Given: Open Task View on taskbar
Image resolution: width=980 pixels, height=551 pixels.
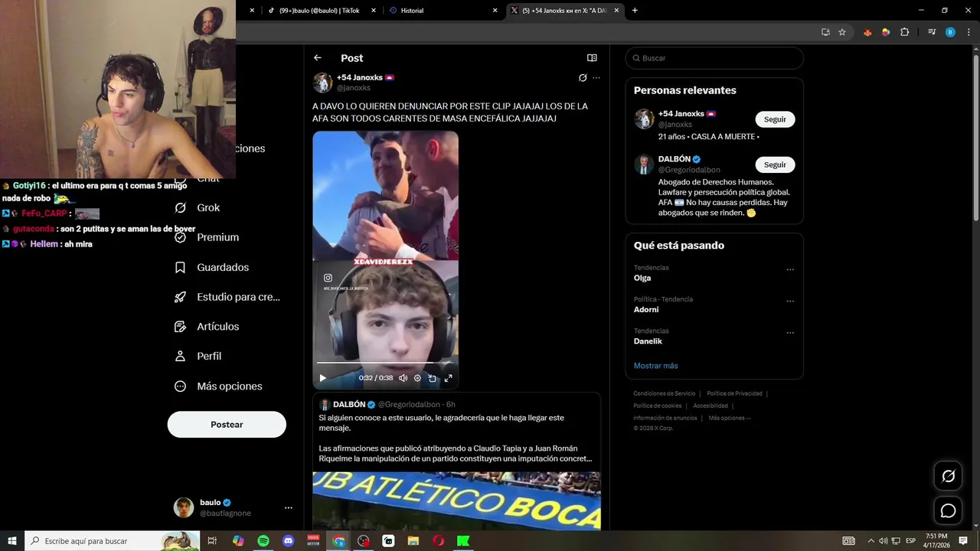Looking at the screenshot, I should pyautogui.click(x=213, y=541).
